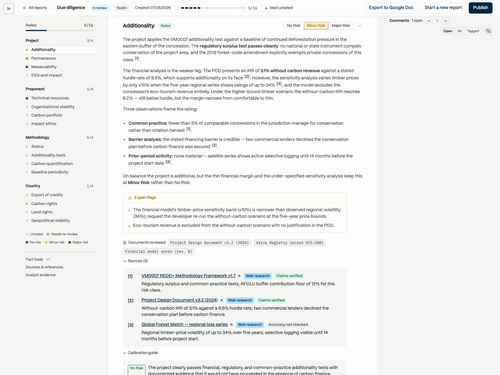Start a new report
Screen dimensions: 500x375
443,8
